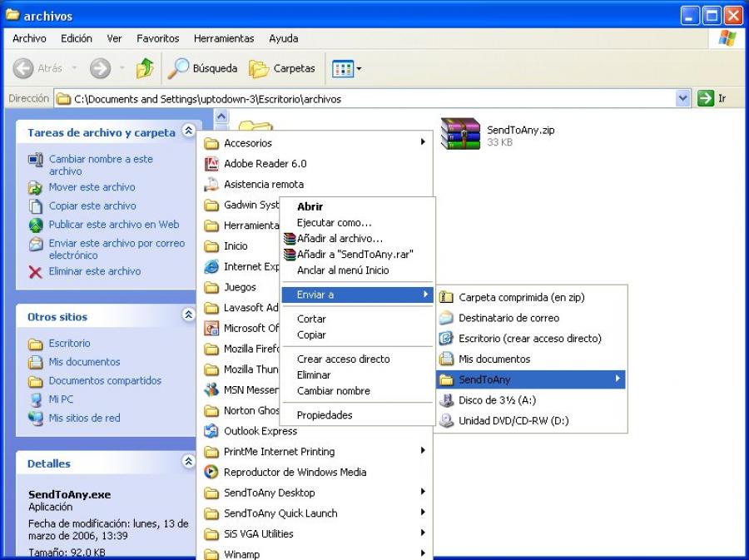Open the Archivo menu

point(29,38)
